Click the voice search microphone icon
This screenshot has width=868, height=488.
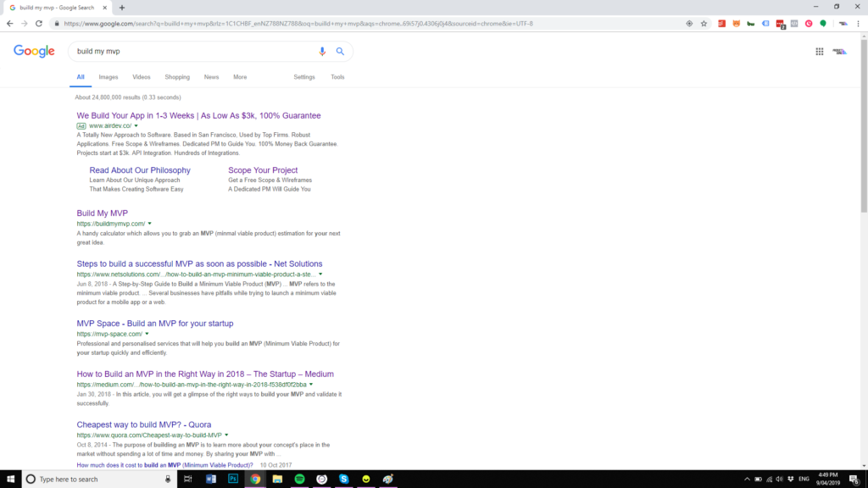[322, 52]
